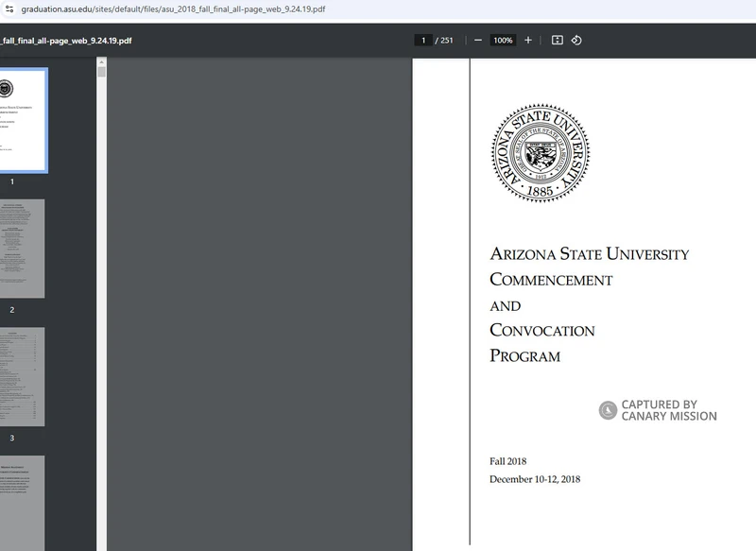756x551 pixels.
Task: Click the thumbnail label number 3
Action: 12,439
